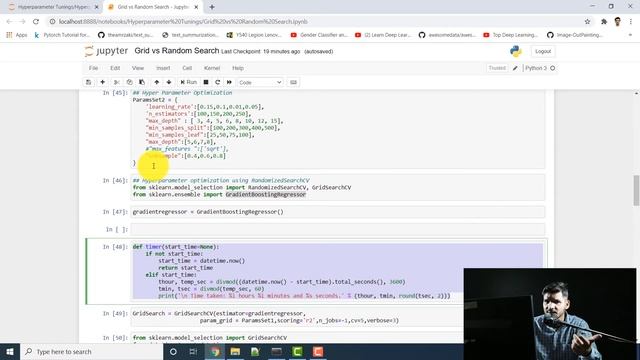
Task: Open the Pytorch Tutorial bookmark
Action: 62,35
